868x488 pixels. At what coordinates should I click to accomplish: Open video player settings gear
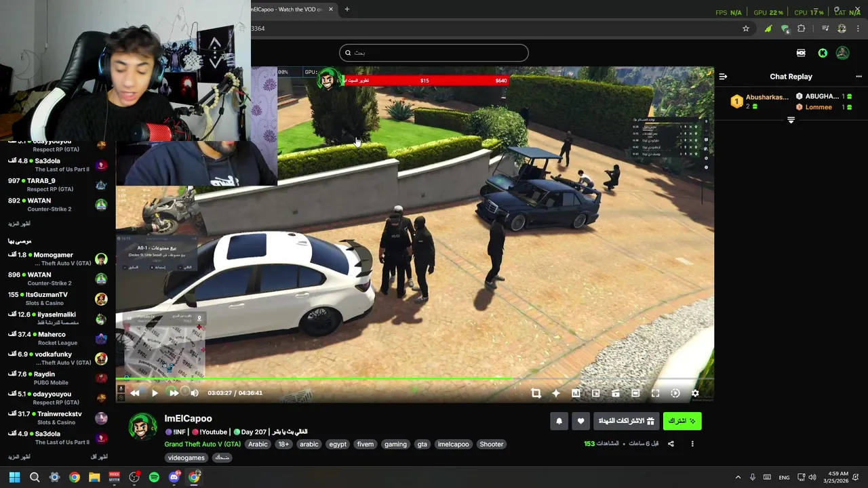click(695, 393)
